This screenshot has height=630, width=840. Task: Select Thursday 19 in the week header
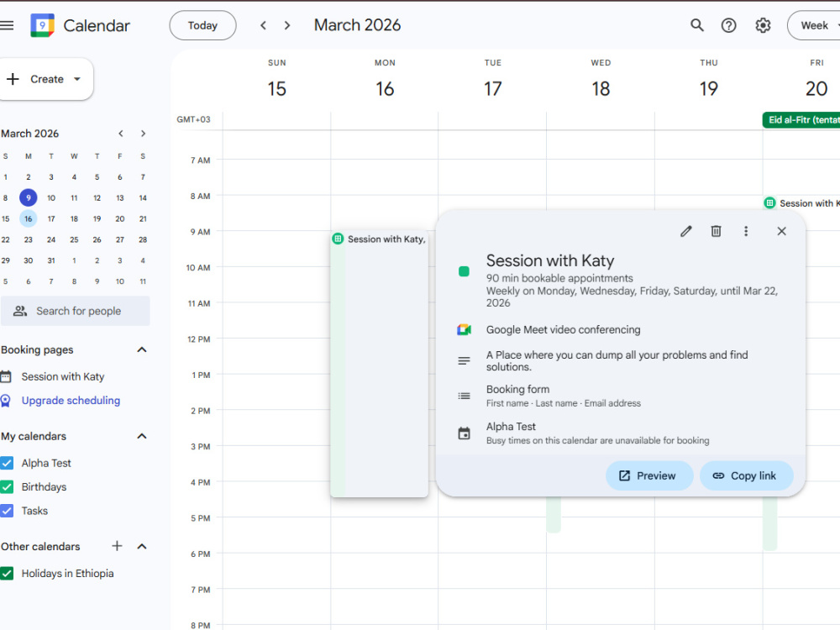[709, 88]
